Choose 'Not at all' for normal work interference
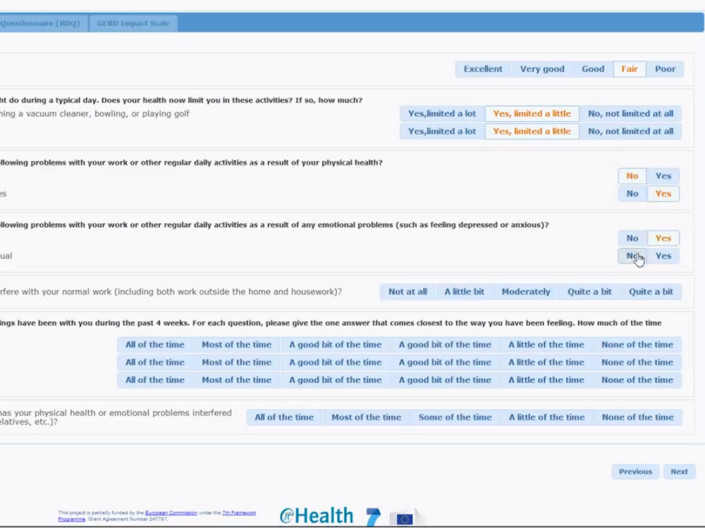The width and height of the screenshot is (705, 528). click(x=407, y=291)
